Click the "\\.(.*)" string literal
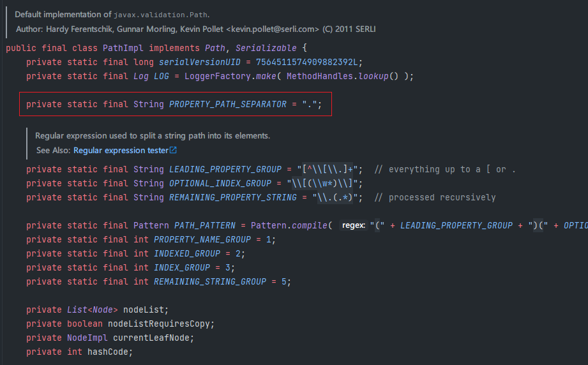 [x=335, y=197]
